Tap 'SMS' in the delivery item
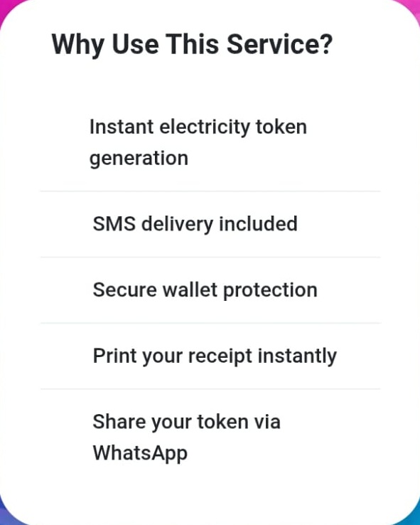The height and width of the screenshot is (525, 420). [x=114, y=223]
